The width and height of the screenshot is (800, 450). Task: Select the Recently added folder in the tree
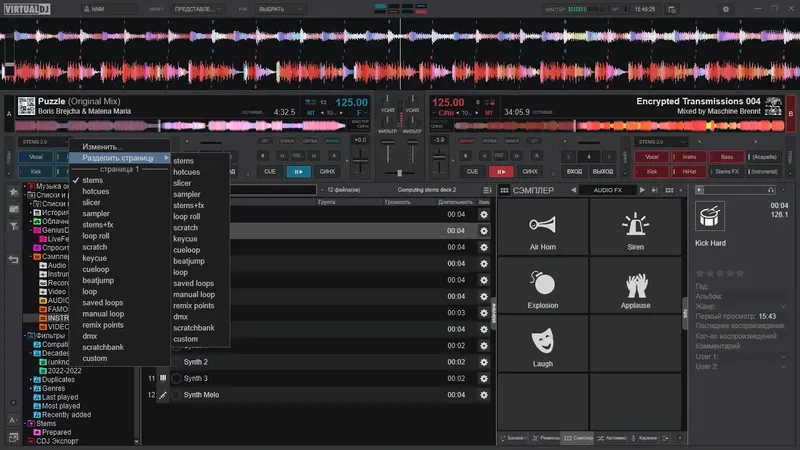click(x=66, y=415)
